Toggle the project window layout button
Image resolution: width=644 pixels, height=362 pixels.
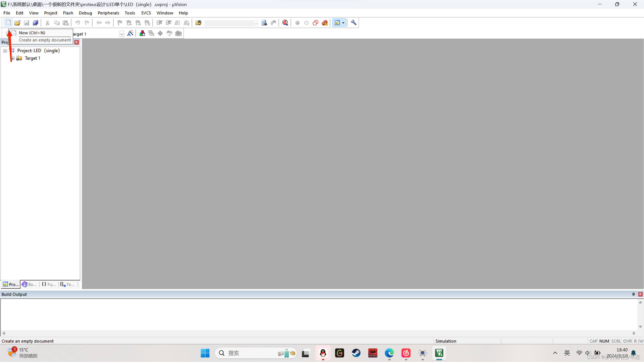pyautogui.click(x=337, y=23)
